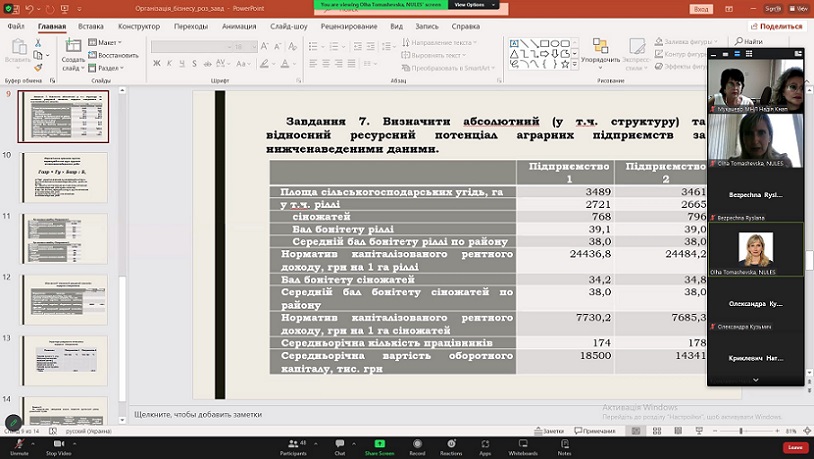Open Change Case (Aa) dropdown

coord(243,63)
